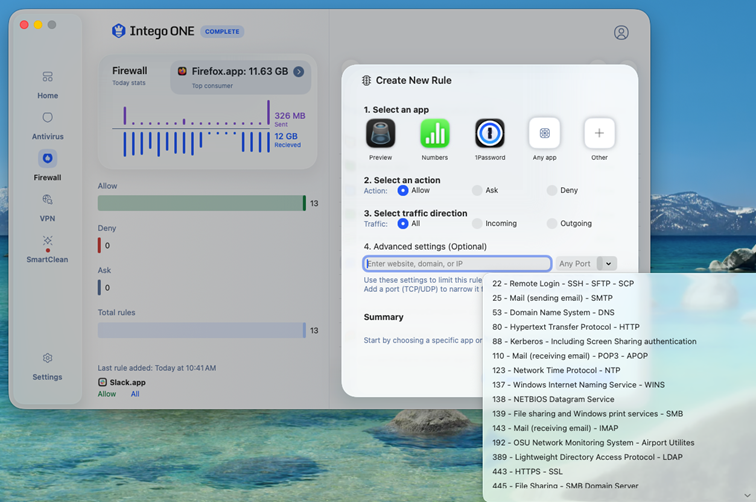Click 'Last rule added: Today at 10:41 AM'
This screenshot has width=756, height=502.
coord(157,368)
